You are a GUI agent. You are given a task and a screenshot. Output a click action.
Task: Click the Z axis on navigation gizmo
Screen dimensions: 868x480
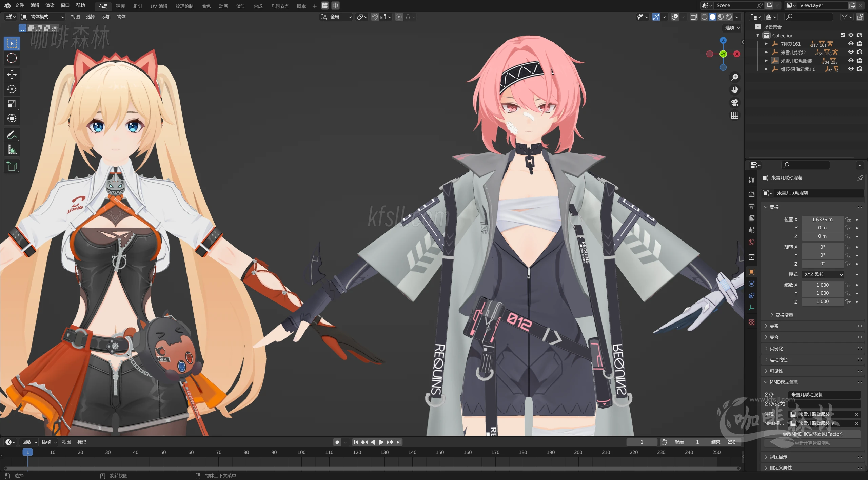click(723, 40)
